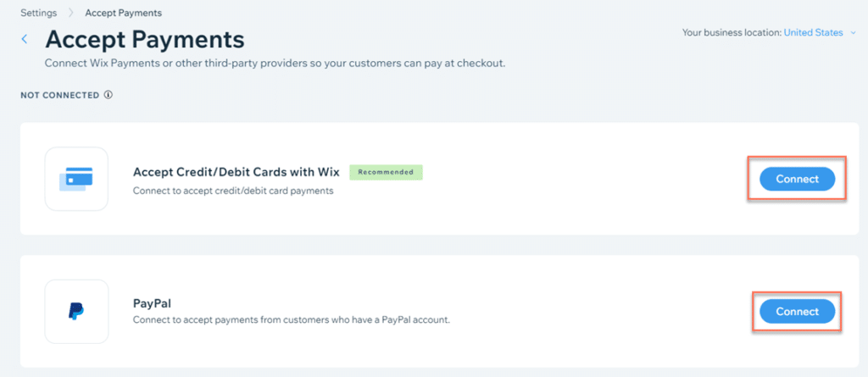Expand location options via the small chevron arrow
The image size is (868, 377).
pyautogui.click(x=853, y=33)
